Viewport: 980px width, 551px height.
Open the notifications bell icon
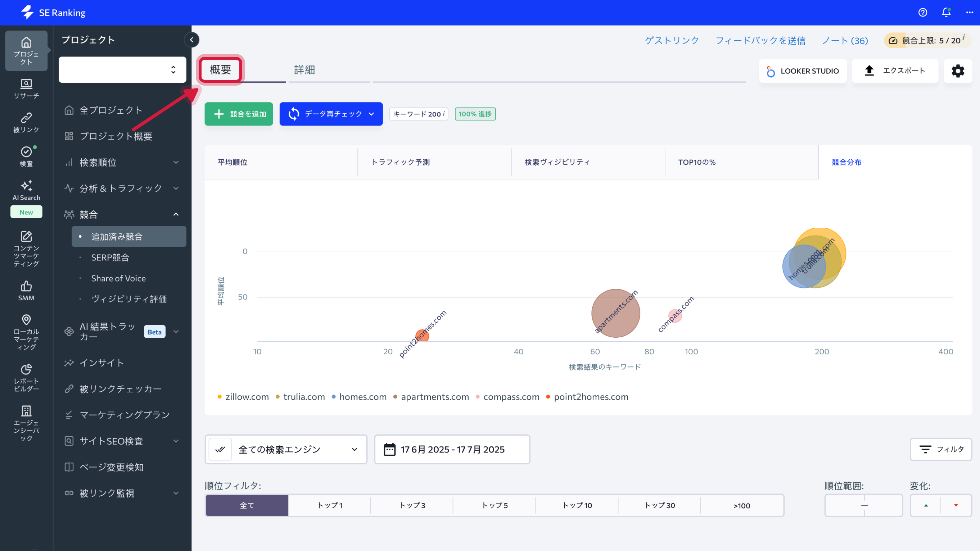(x=946, y=13)
